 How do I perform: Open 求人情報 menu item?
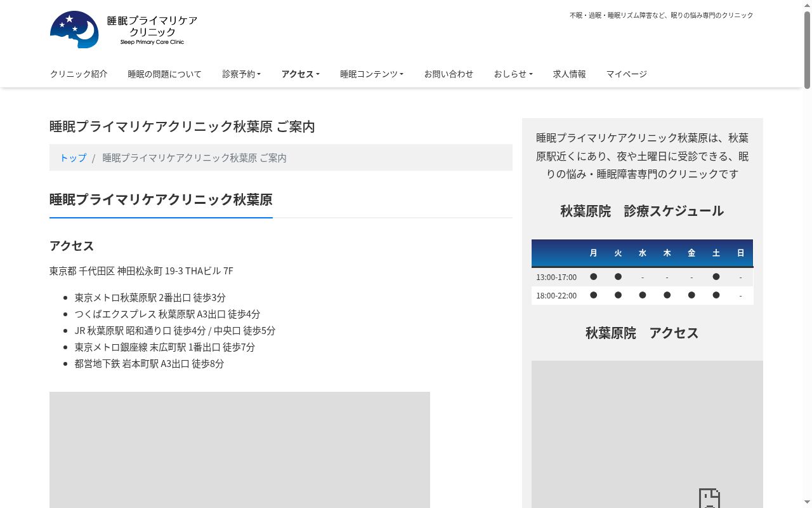pos(570,74)
